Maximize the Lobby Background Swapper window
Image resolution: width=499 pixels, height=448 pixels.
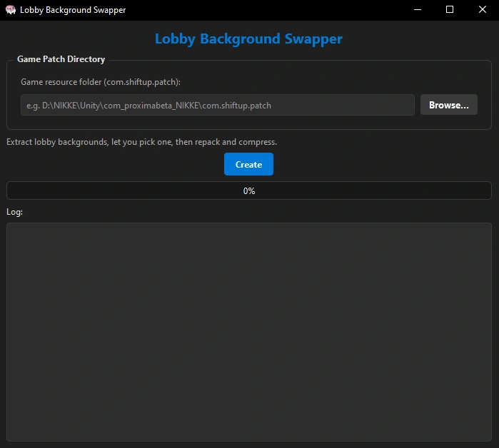[450, 10]
